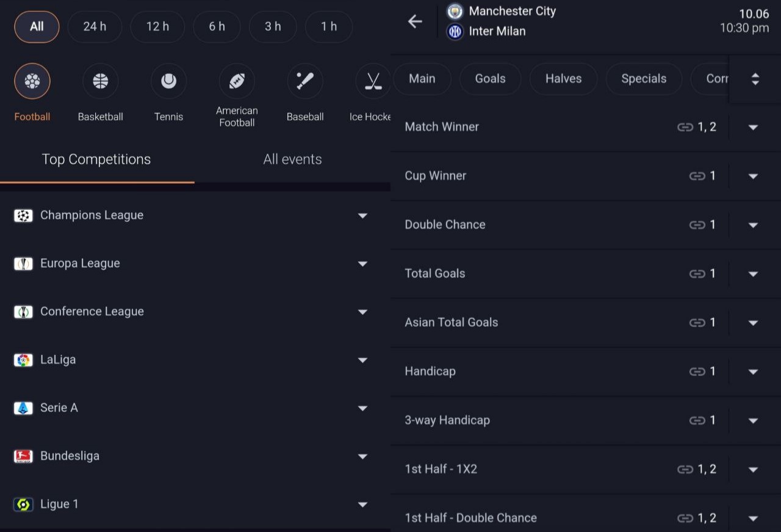Choose the Ice Hockey sticks icon
The height and width of the screenshot is (532, 781).
tap(373, 81)
